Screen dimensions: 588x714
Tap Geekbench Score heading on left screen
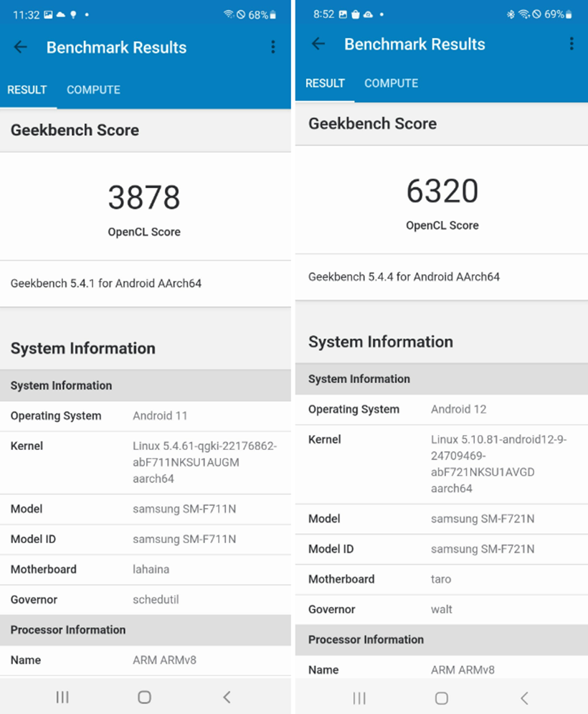click(x=75, y=130)
